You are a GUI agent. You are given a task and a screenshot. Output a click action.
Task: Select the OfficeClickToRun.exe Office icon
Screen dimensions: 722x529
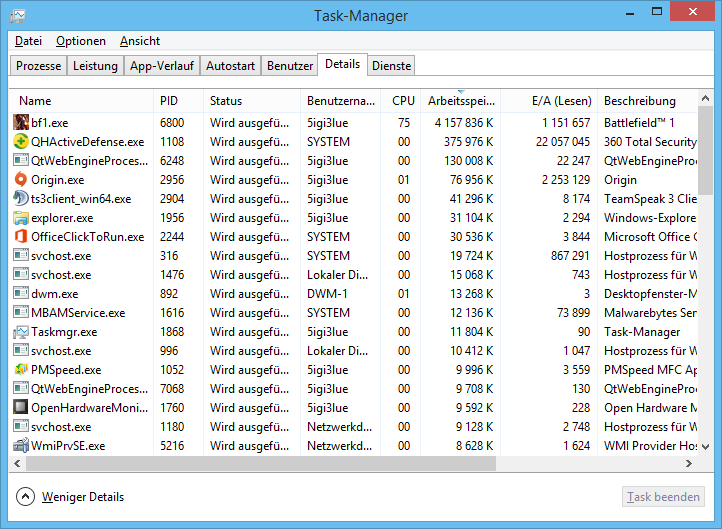click(x=21, y=237)
